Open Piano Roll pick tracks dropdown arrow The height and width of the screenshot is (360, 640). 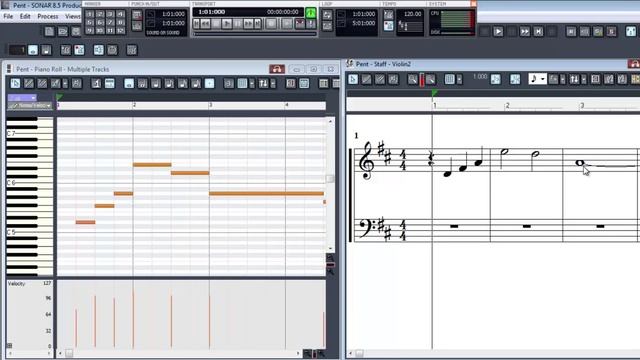point(273,84)
